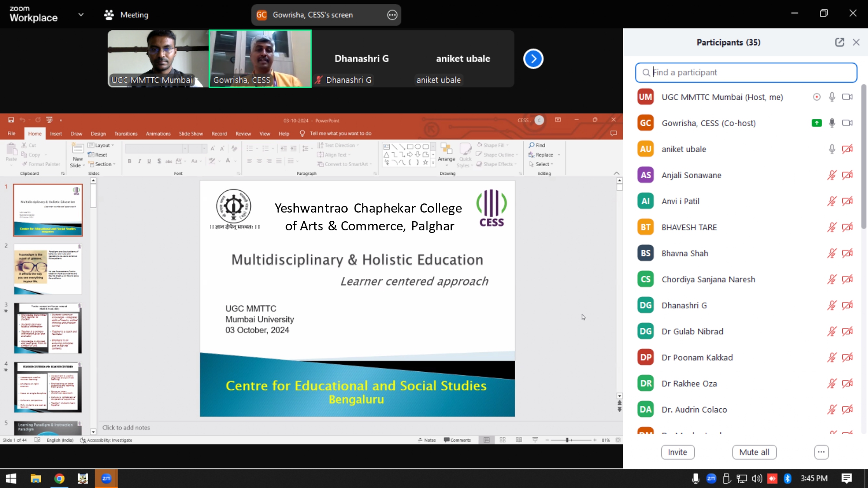Click the Invite button
The image size is (868, 488).
point(677,452)
